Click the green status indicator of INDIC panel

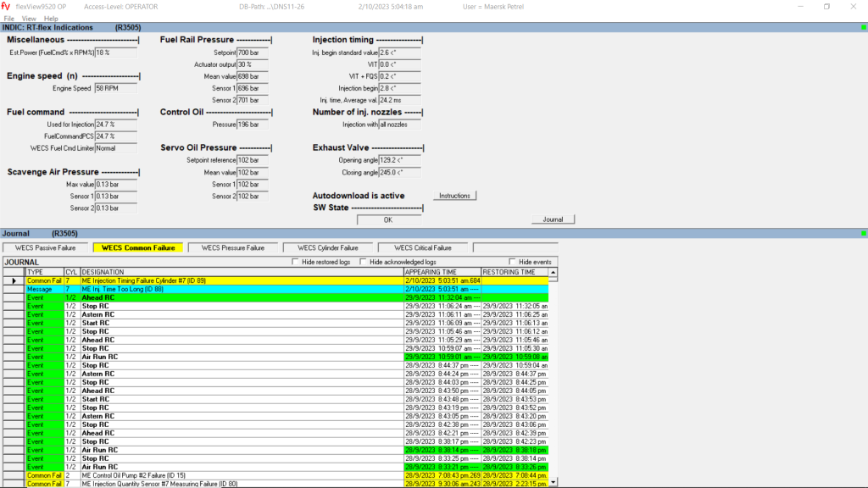coord(862,27)
